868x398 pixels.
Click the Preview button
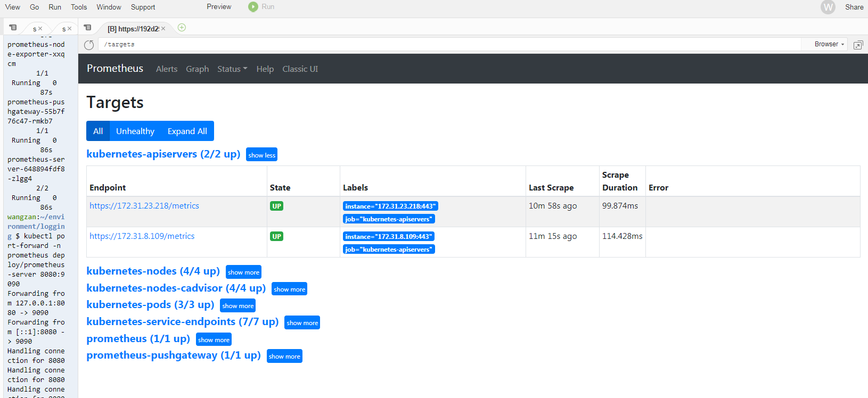219,7
